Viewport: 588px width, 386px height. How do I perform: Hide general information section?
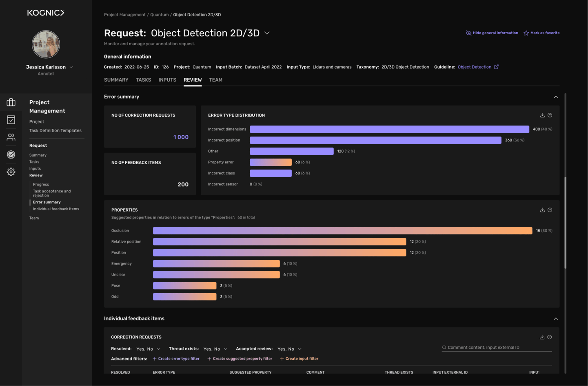click(492, 33)
